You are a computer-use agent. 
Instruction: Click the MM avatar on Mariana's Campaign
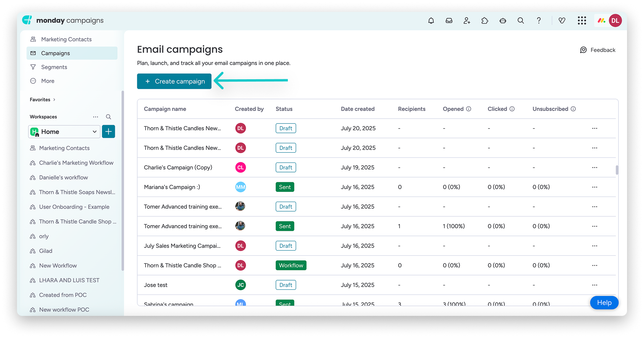pyautogui.click(x=241, y=187)
